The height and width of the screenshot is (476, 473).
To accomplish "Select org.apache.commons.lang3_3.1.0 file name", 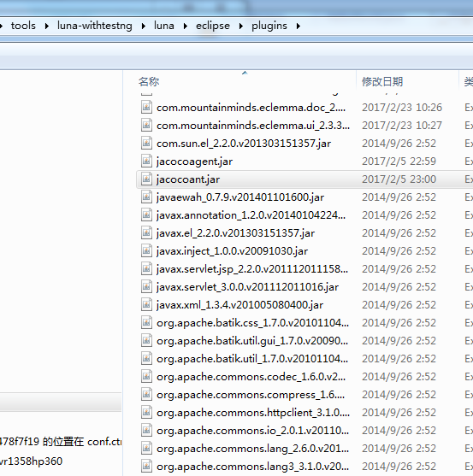I will (253, 466).
